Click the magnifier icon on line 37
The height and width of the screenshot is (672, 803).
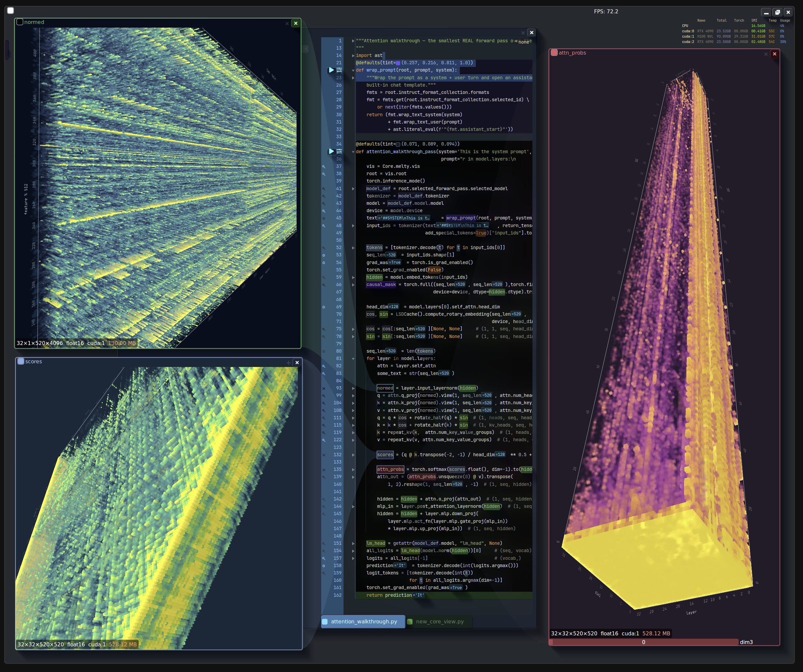click(324, 167)
